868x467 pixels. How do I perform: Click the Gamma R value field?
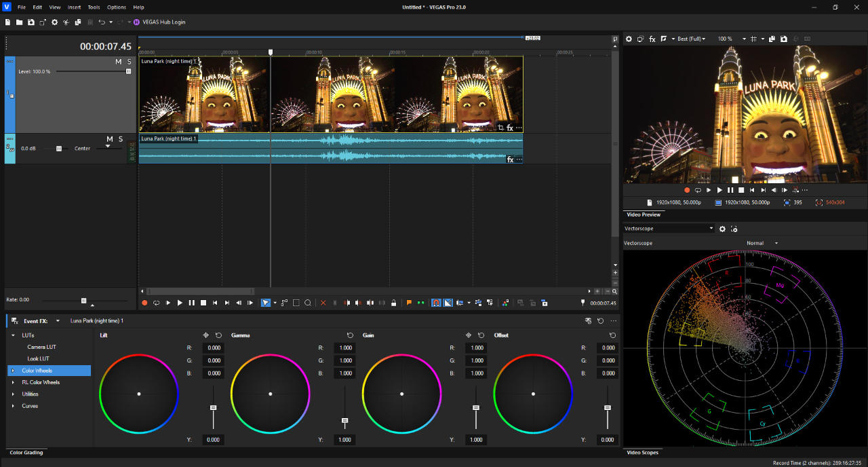tap(345, 348)
